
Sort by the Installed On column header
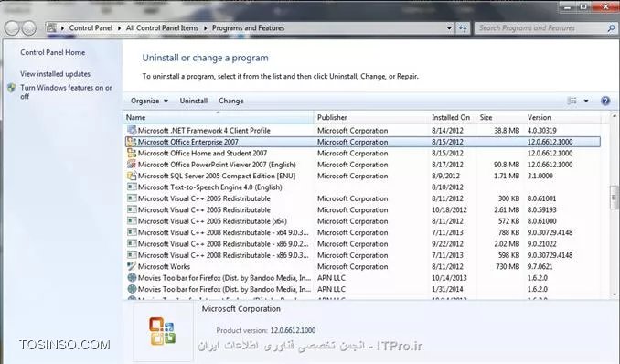[451, 117]
